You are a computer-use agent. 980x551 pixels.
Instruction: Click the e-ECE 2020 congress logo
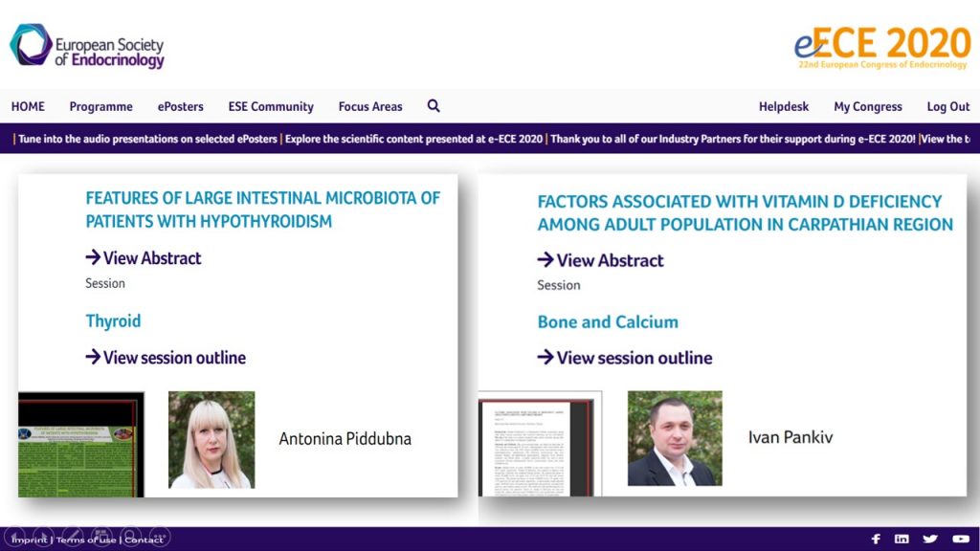point(881,47)
